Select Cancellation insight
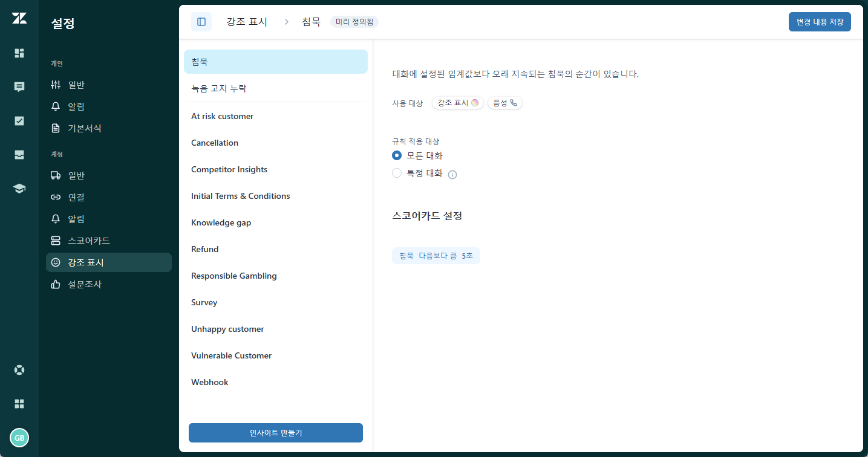Screen dimensions: 868x457 point(276,143)
